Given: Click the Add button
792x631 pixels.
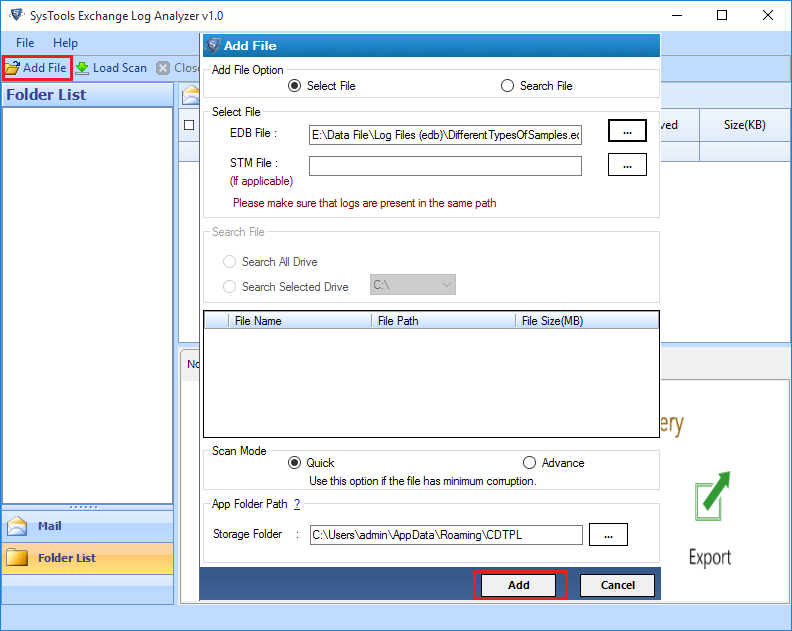Looking at the screenshot, I should [x=518, y=585].
